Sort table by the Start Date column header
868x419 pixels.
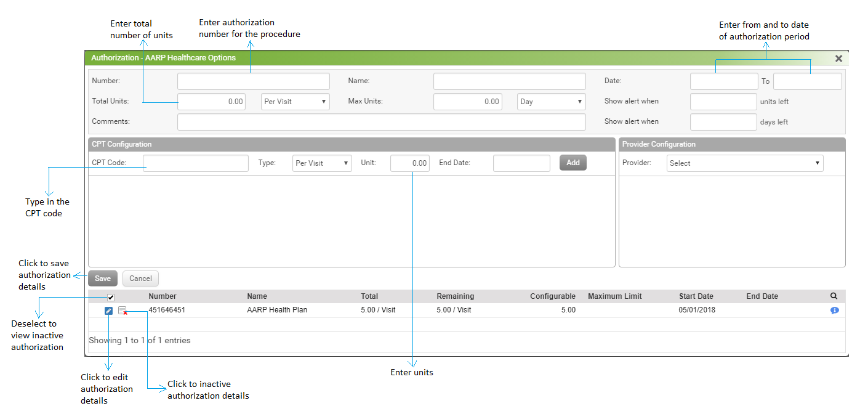[x=696, y=296]
